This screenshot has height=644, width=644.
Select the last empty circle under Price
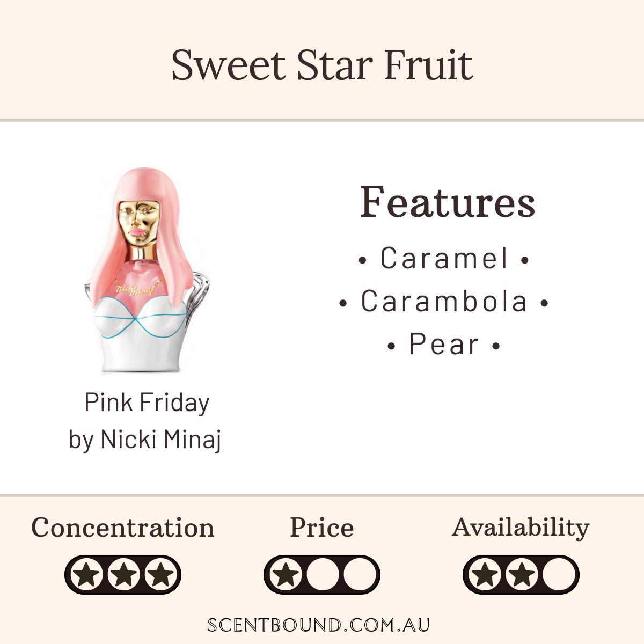(x=359, y=575)
